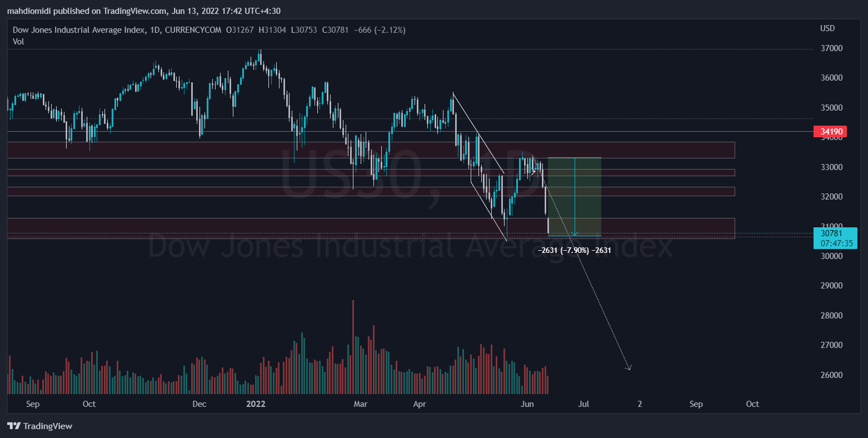Click the open value O31267
Screen dimensions: 868x438
point(240,30)
